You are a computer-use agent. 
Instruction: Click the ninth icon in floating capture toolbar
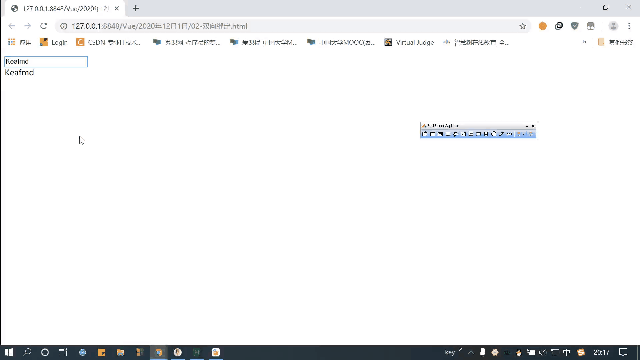pos(486,134)
